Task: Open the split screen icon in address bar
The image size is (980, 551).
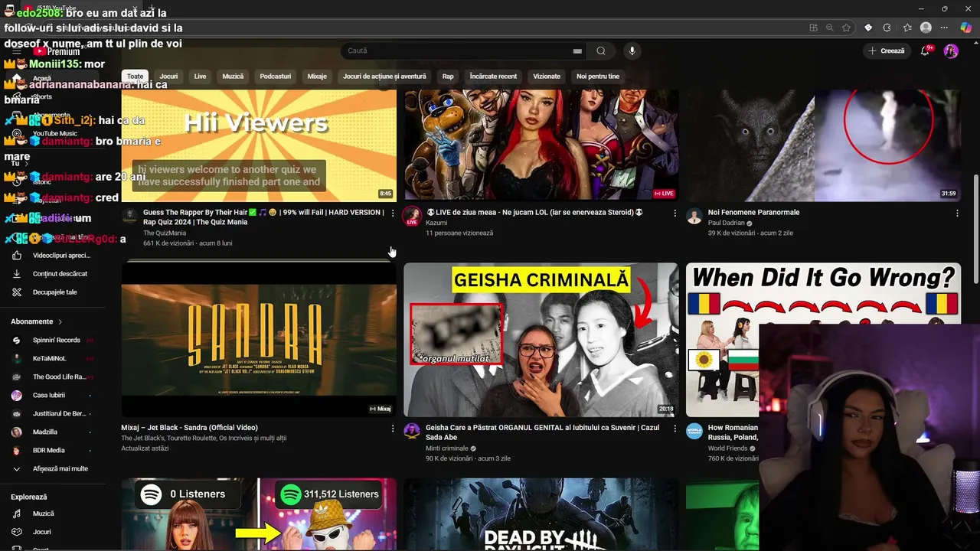Action: 813,28
